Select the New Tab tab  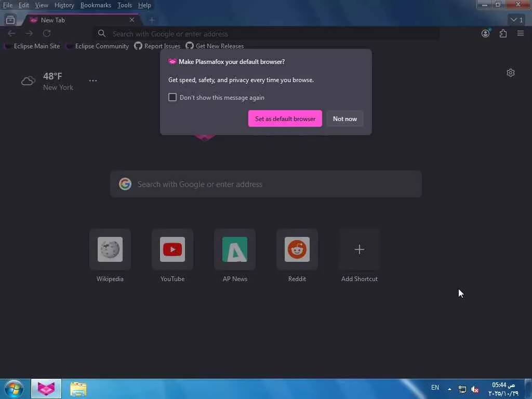point(82,20)
